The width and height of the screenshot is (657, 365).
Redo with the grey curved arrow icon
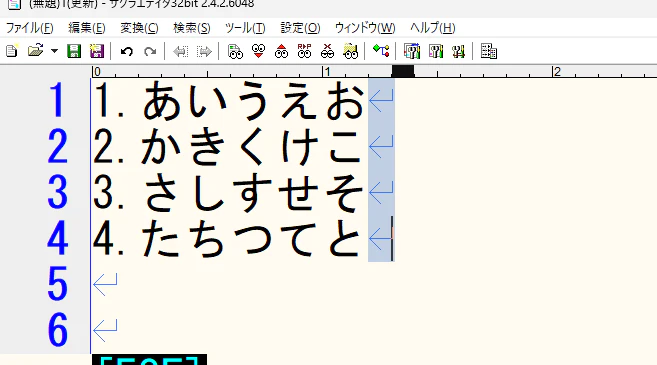tap(150, 52)
